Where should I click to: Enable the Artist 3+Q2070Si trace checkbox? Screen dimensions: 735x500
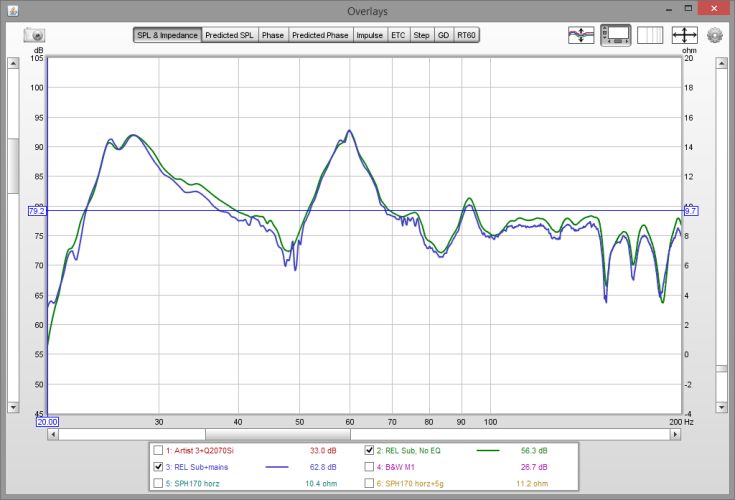[x=158, y=450]
